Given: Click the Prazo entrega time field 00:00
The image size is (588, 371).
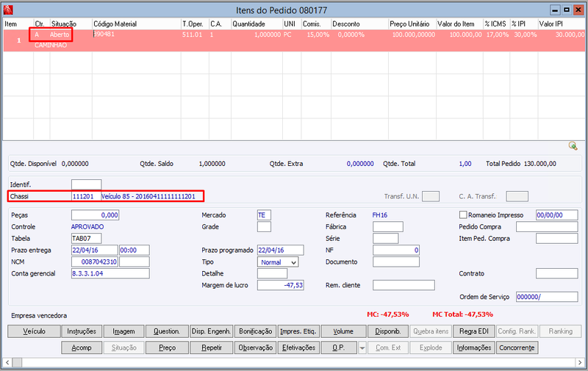Looking at the screenshot, I should pos(135,250).
